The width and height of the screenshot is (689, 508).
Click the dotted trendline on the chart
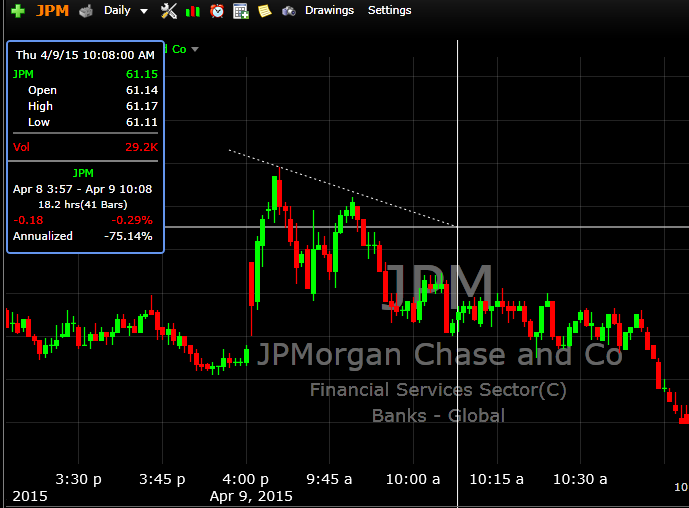click(341, 188)
